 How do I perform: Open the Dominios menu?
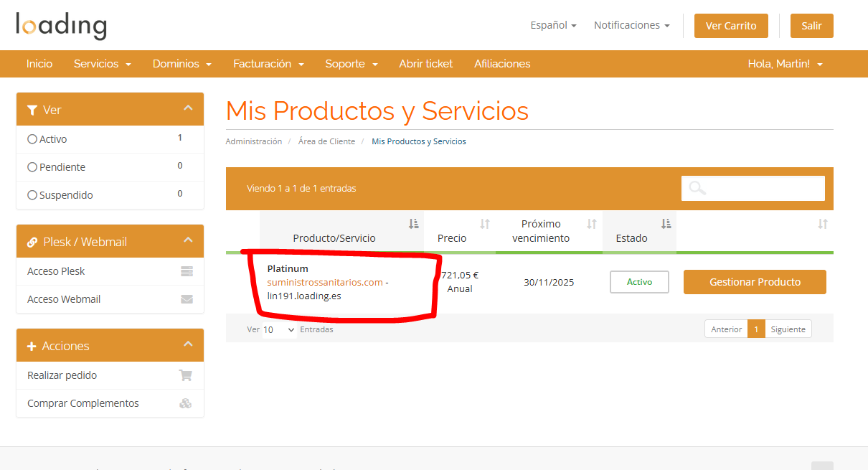[x=181, y=64]
